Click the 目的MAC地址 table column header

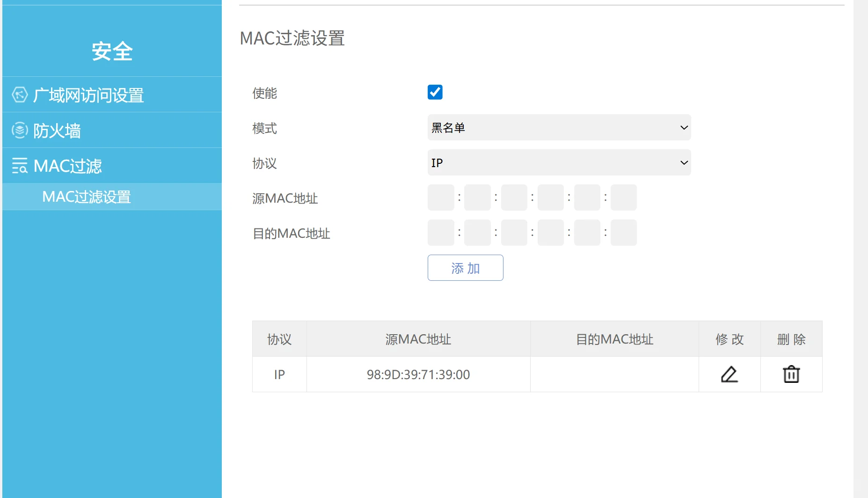614,339
